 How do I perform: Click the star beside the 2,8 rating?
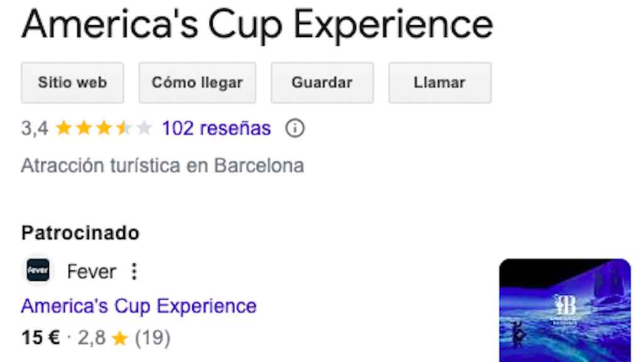click(x=119, y=337)
